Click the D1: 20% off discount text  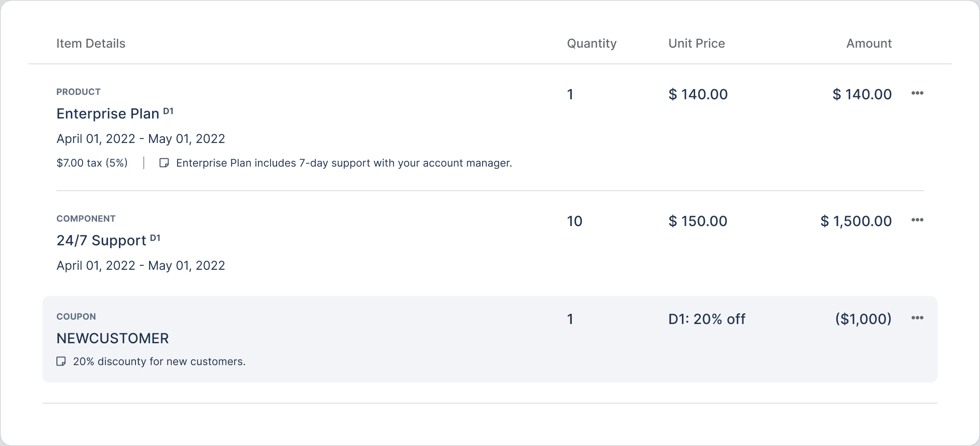[x=706, y=319]
